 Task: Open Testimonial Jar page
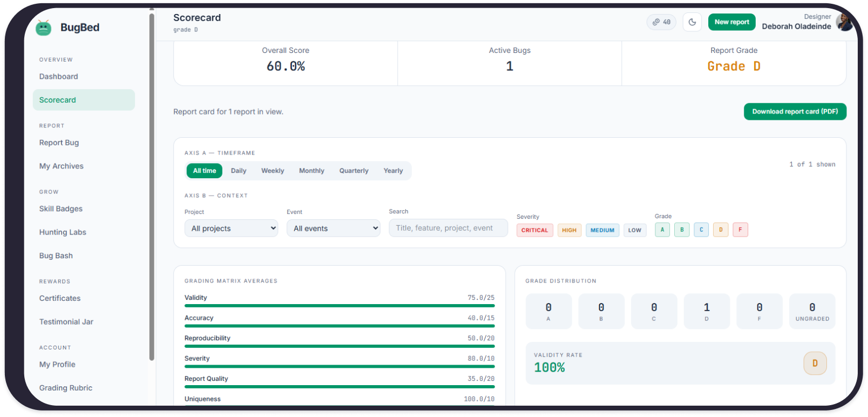pyautogui.click(x=66, y=322)
